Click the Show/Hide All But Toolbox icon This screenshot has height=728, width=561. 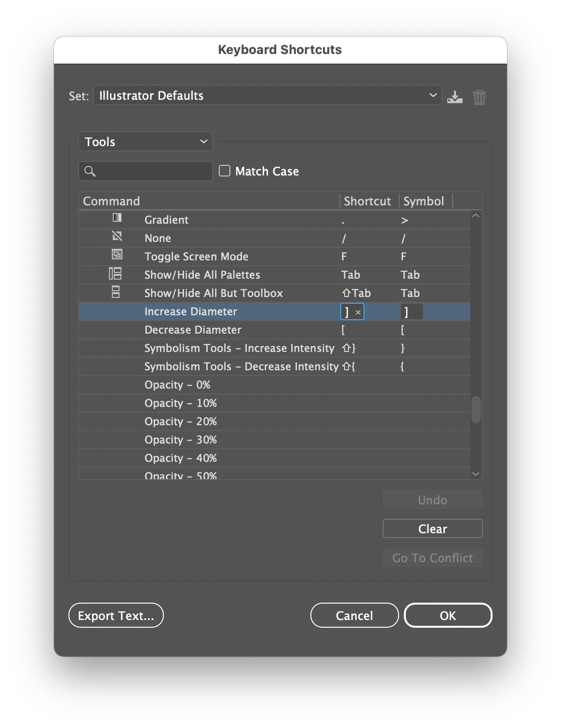click(116, 292)
